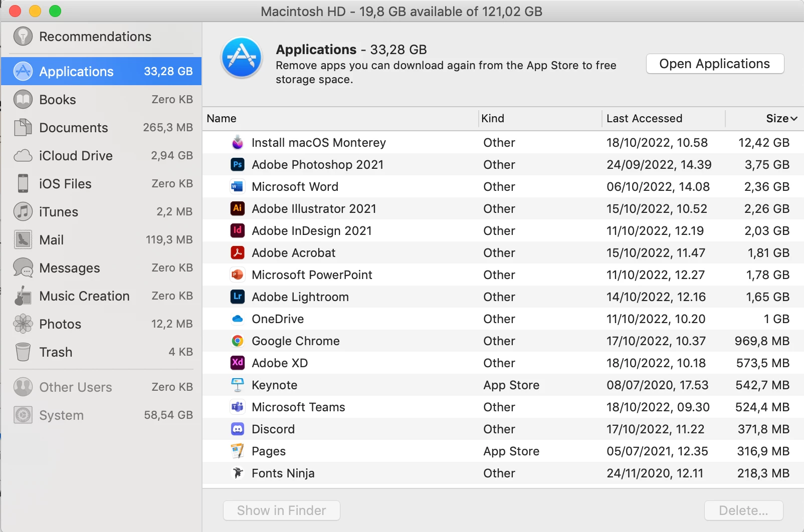
Task: Click the '265,3 MB' size beside Documents
Action: pyautogui.click(x=168, y=128)
